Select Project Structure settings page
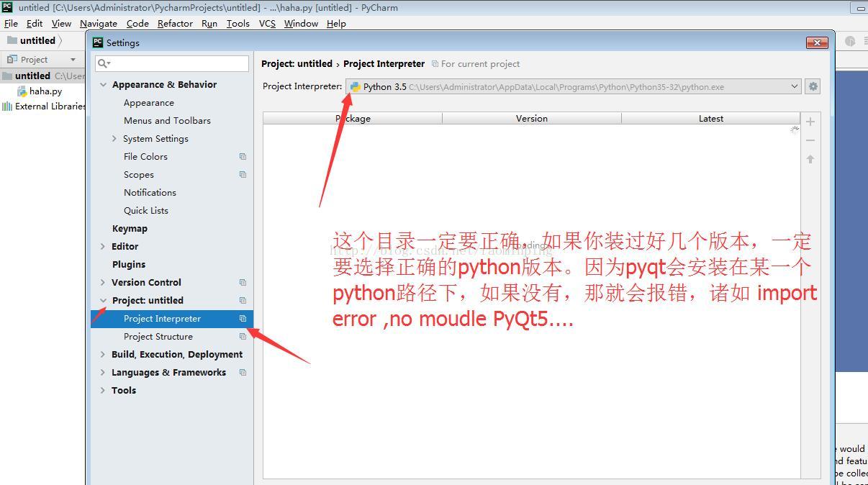 [158, 337]
